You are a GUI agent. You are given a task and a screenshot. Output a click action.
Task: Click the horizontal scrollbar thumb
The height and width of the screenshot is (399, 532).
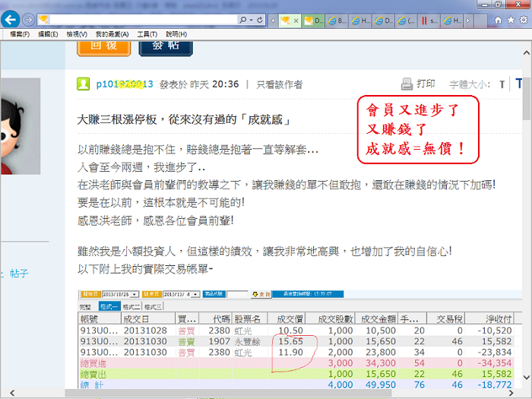point(228,393)
